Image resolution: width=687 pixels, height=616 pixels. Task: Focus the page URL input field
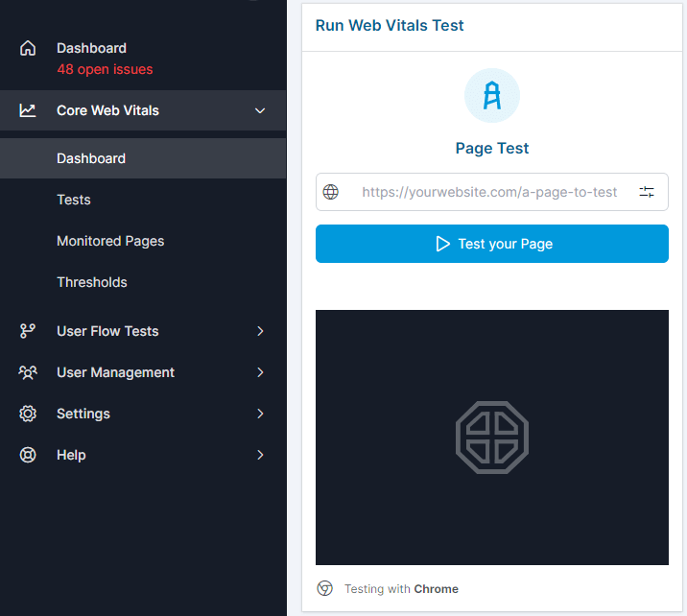point(492,192)
